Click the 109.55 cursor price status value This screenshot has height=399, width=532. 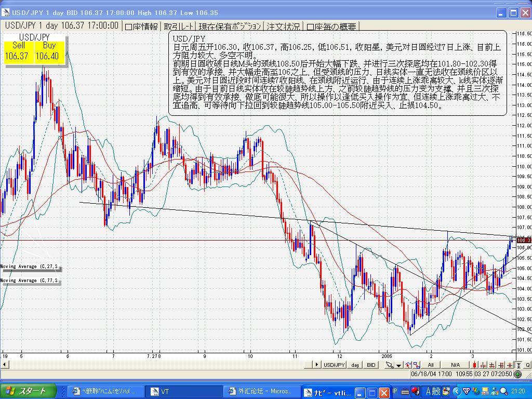click(x=464, y=374)
